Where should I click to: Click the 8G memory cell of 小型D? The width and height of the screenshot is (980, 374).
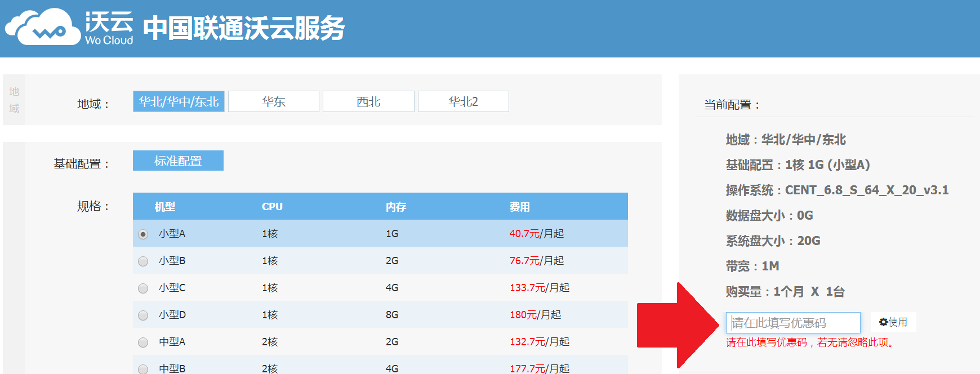(x=392, y=315)
